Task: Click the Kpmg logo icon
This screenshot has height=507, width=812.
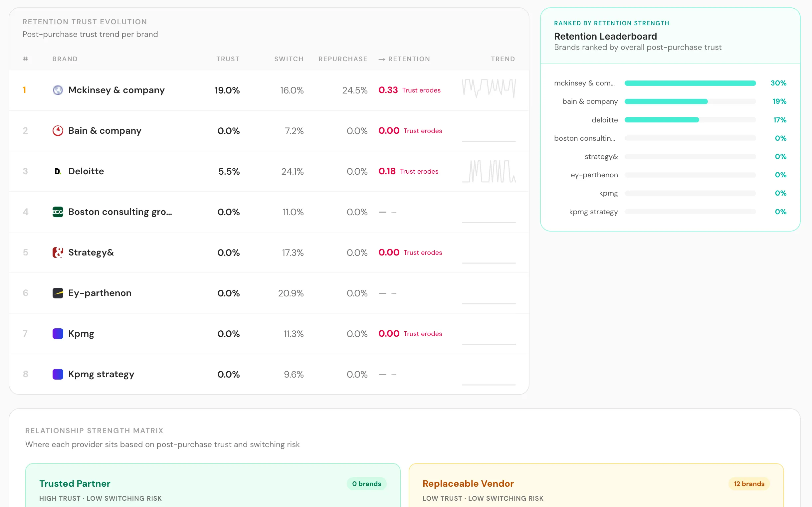Action: (x=58, y=334)
